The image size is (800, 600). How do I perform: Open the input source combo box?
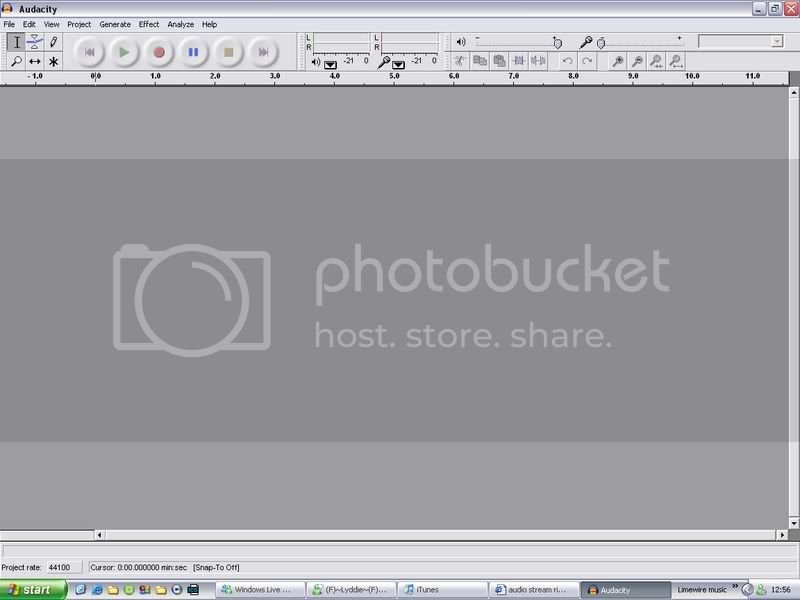tap(740, 41)
